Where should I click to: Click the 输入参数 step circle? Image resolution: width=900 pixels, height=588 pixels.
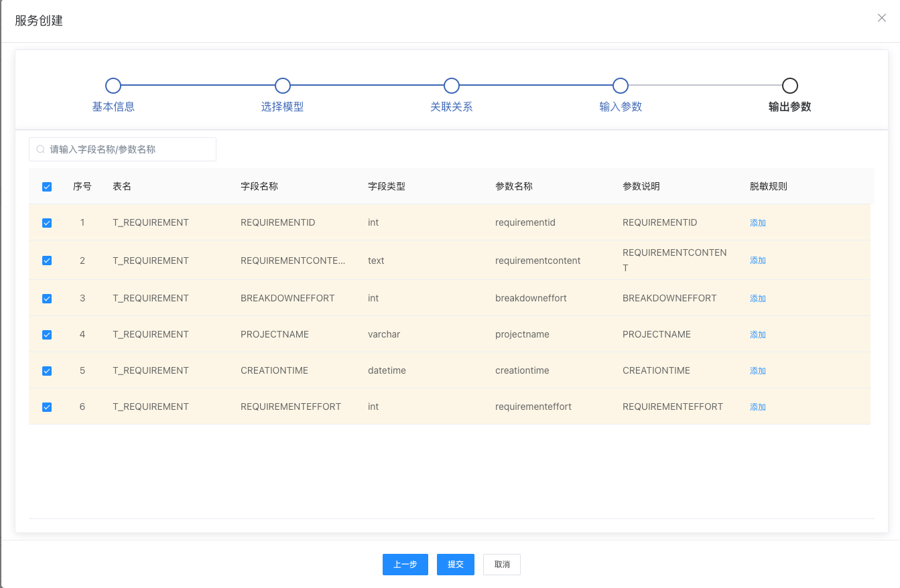(621, 86)
